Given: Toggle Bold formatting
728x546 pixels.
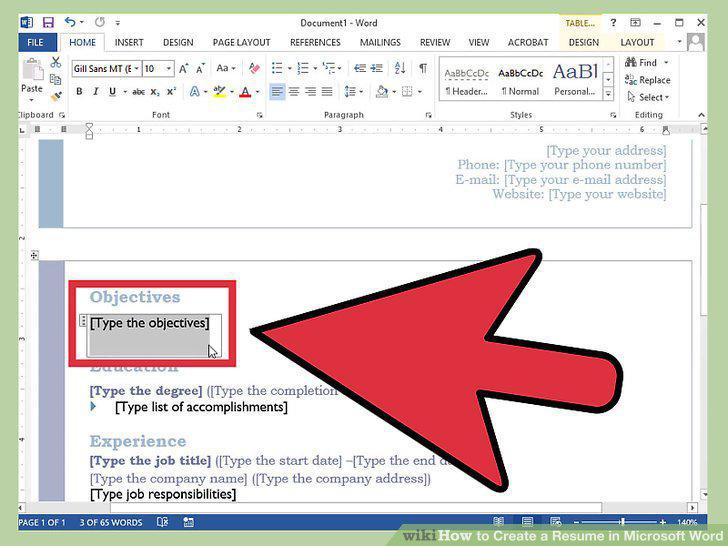Looking at the screenshot, I should [x=79, y=91].
